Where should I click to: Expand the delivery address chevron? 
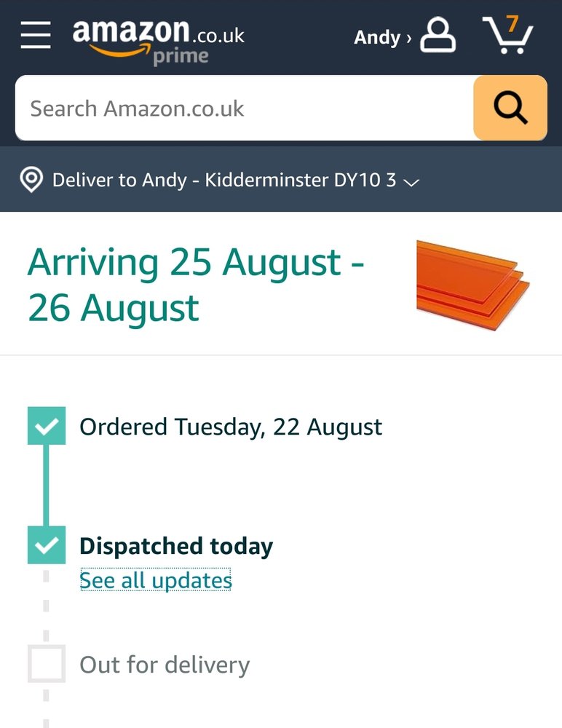(411, 182)
